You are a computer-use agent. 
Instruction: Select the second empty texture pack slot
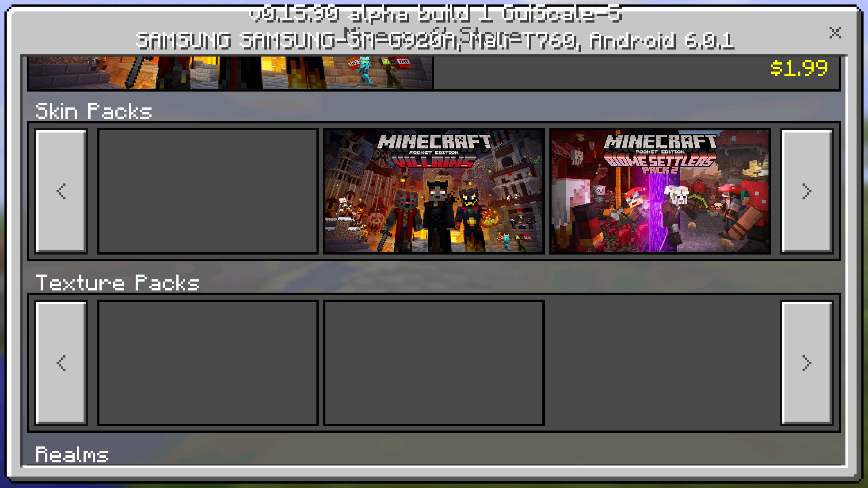pos(434,362)
